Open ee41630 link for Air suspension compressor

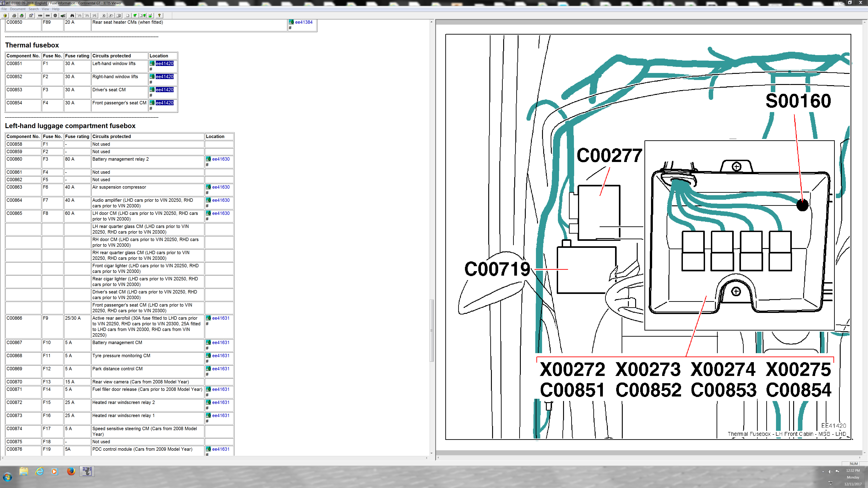221,187
